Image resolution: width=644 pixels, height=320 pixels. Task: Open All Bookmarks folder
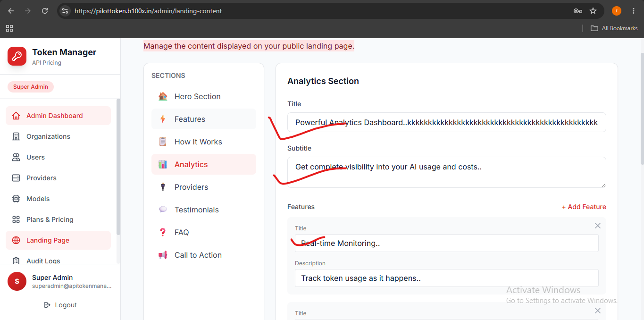coord(614,28)
